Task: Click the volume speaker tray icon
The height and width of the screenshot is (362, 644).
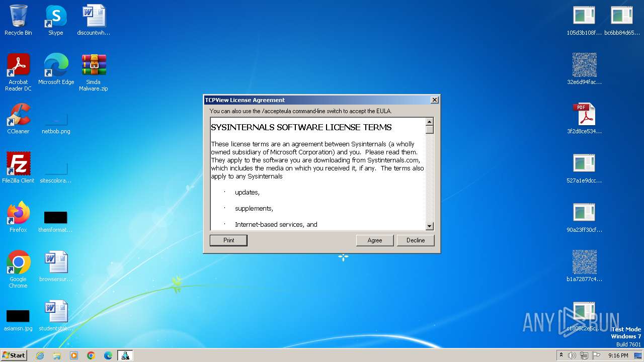Action: point(572,355)
